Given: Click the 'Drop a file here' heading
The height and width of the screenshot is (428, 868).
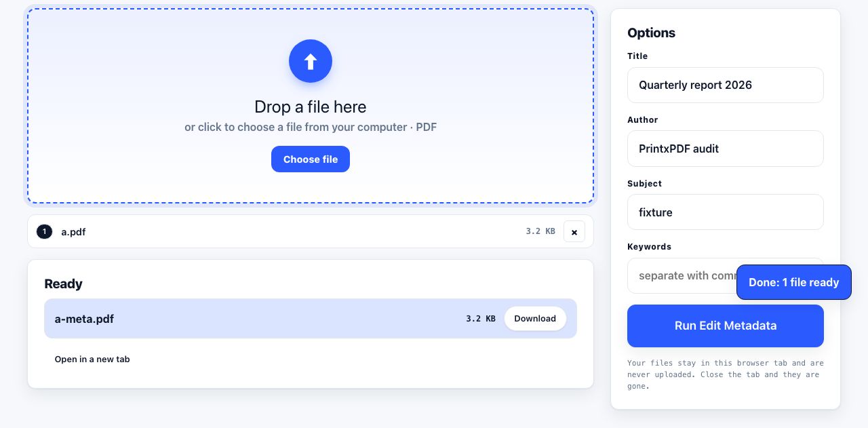Looking at the screenshot, I should click(311, 107).
